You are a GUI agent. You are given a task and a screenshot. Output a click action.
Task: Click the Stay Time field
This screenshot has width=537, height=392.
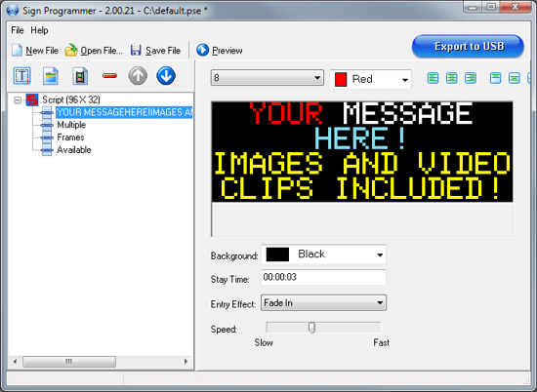323,277
